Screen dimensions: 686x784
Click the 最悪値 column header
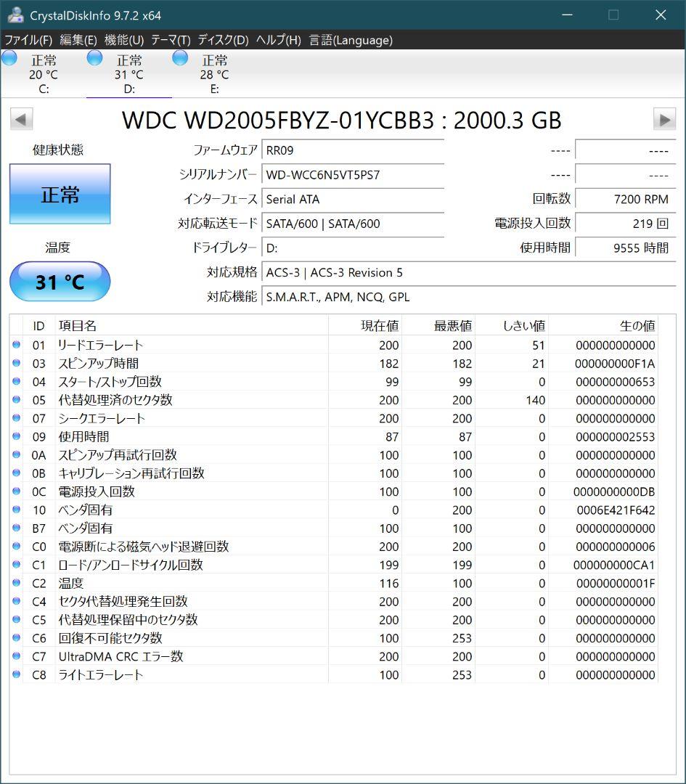point(438,326)
